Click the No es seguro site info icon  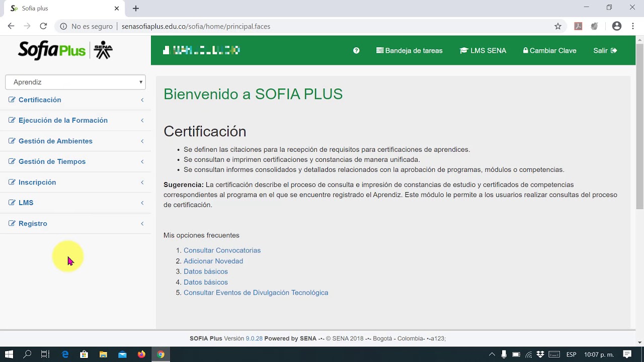(63, 26)
